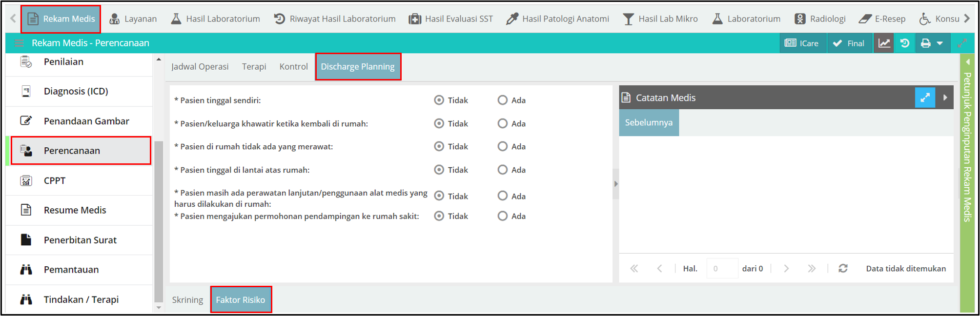Select Ada for permohonan pendampingan
The width and height of the screenshot is (980, 316).
503,216
